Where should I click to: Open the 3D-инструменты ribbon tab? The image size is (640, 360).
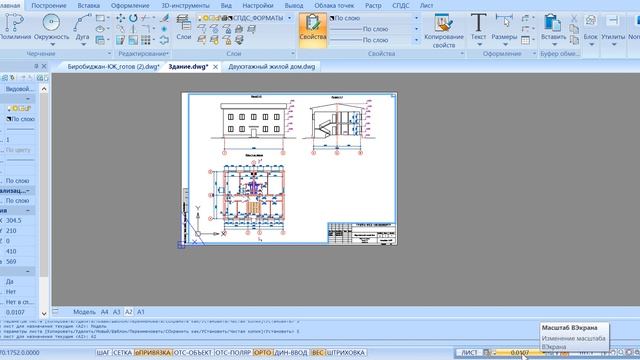(x=185, y=6)
